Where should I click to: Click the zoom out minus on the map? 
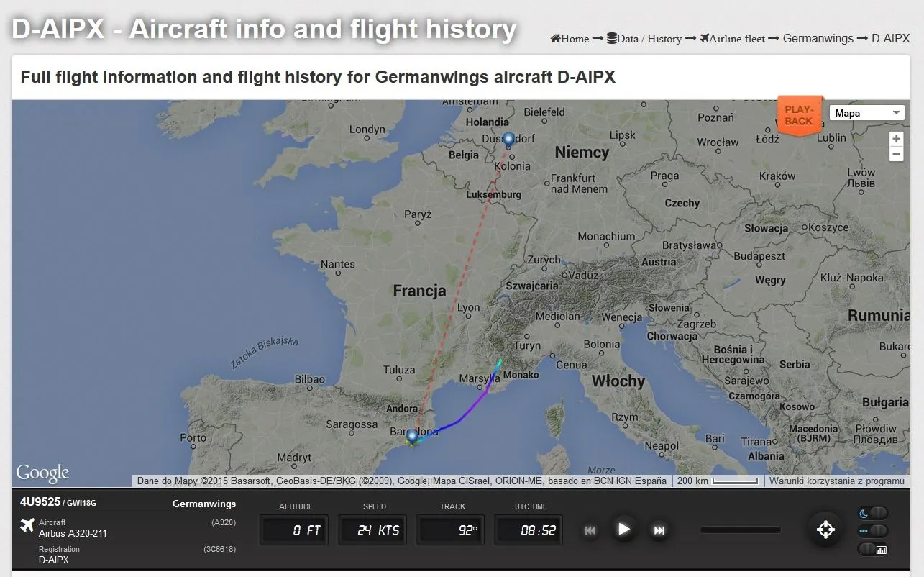coord(895,154)
